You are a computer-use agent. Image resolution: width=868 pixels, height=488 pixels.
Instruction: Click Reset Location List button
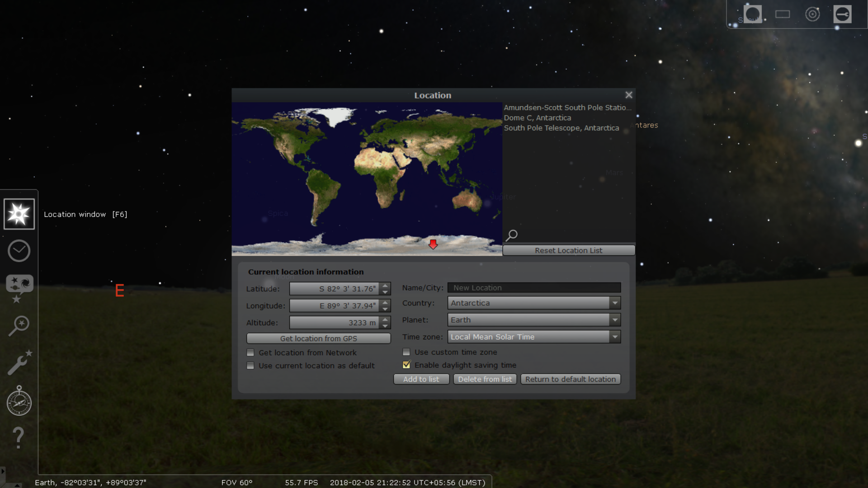click(569, 250)
